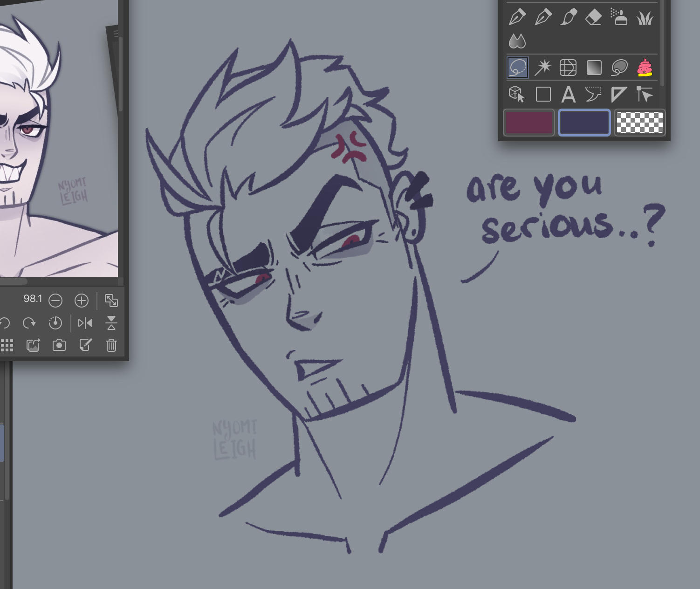Image resolution: width=700 pixels, height=589 pixels.
Task: Select the Ruler triangle tool
Action: pyautogui.click(x=619, y=95)
